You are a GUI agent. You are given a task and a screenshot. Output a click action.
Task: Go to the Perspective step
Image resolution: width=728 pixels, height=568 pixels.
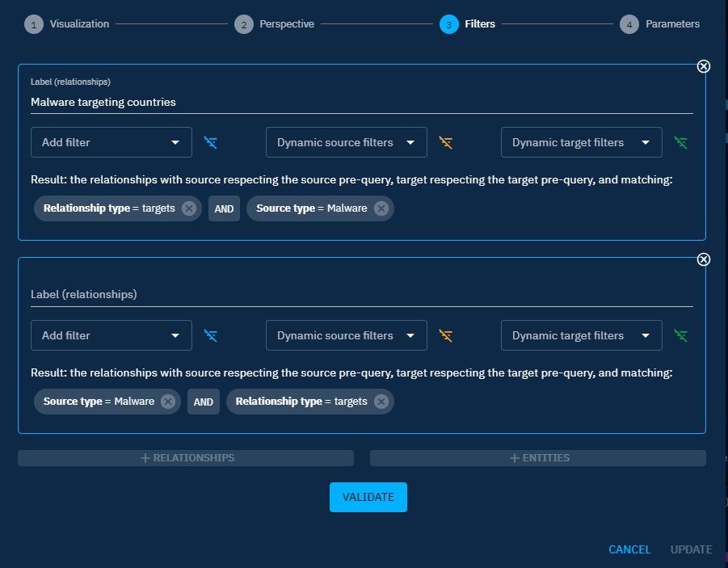pos(275,24)
